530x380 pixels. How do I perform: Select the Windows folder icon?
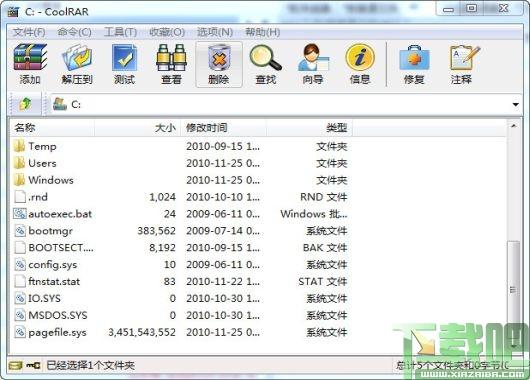pos(19,180)
